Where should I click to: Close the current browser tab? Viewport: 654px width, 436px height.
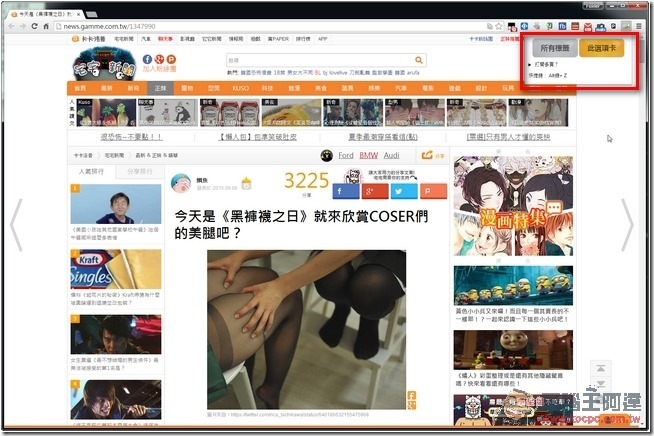click(x=78, y=14)
